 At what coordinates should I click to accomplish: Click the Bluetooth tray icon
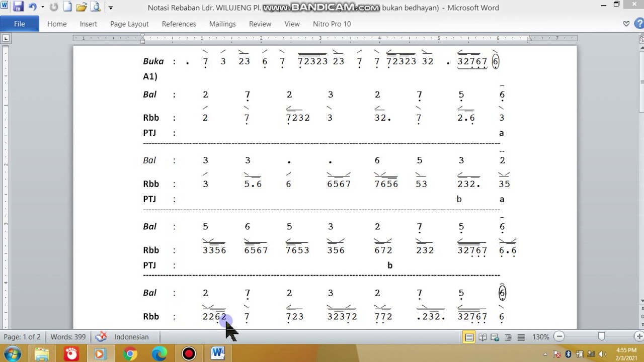point(568,354)
